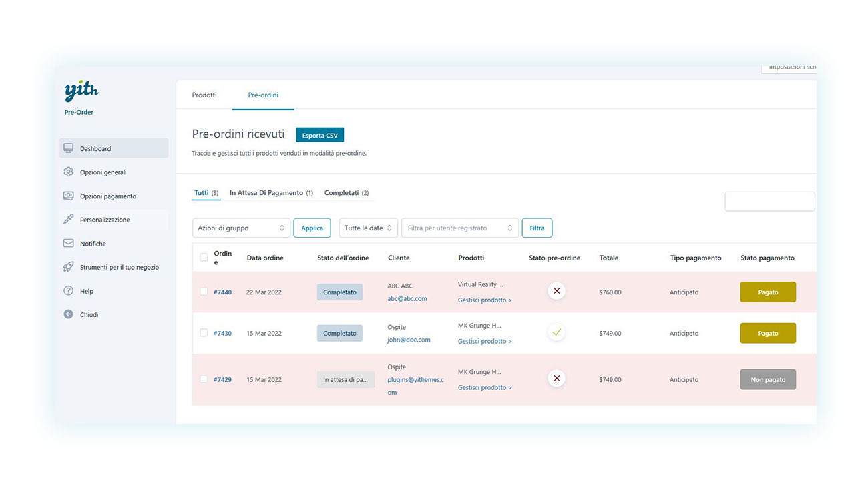The height and width of the screenshot is (488, 868).
Task: Click the Notifiche envelope icon
Action: (x=68, y=244)
